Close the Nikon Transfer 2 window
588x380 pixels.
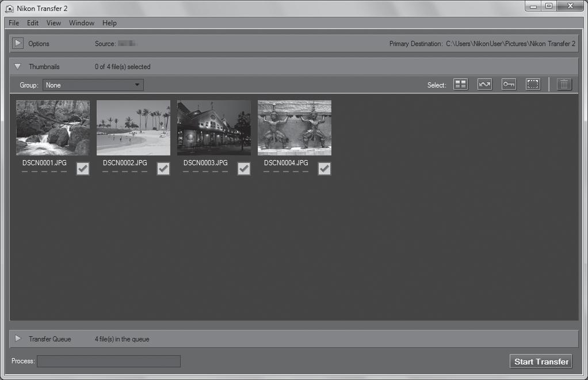click(570, 6)
